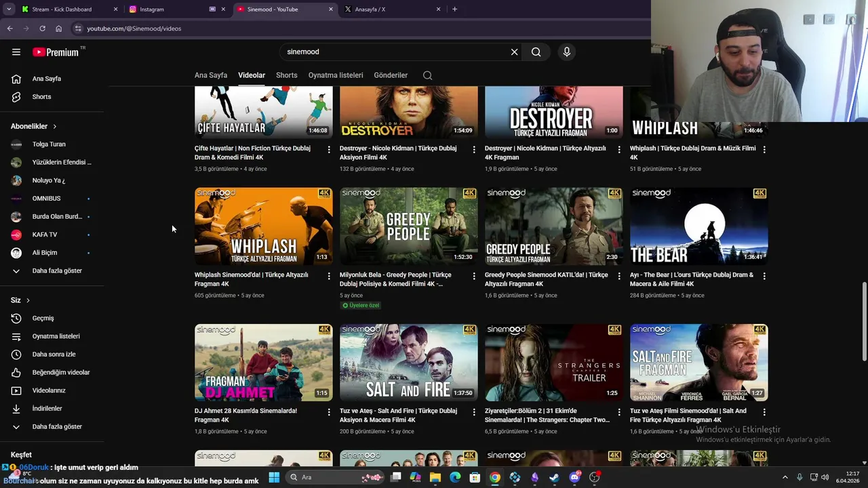The image size is (868, 488).
Task: Open options for Whiplash Sinemood'da fragman video
Action: [329, 276]
